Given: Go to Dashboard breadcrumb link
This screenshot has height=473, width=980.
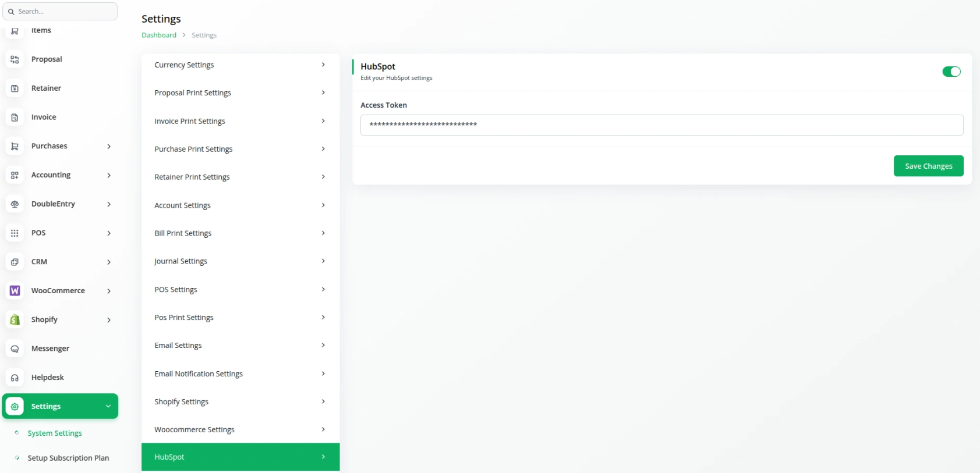Looking at the screenshot, I should [159, 35].
